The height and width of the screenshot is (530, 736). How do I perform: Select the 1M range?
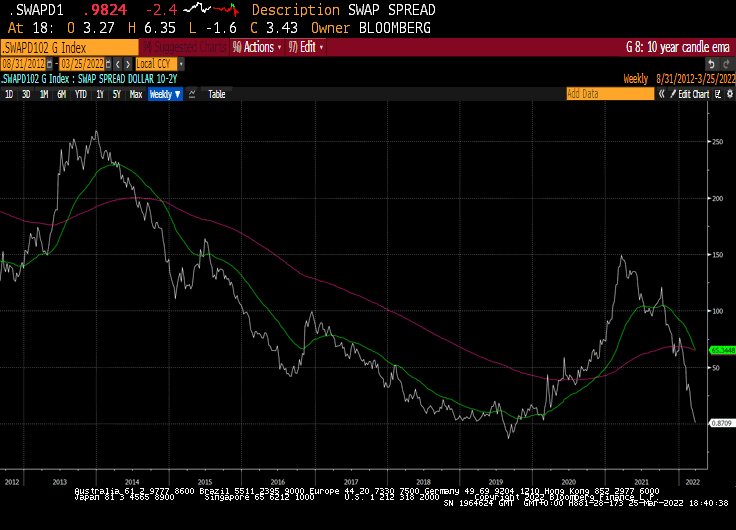[44, 94]
